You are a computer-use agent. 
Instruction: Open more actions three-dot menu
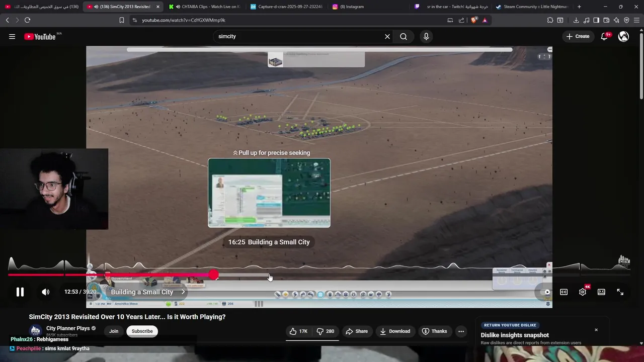pyautogui.click(x=461, y=331)
